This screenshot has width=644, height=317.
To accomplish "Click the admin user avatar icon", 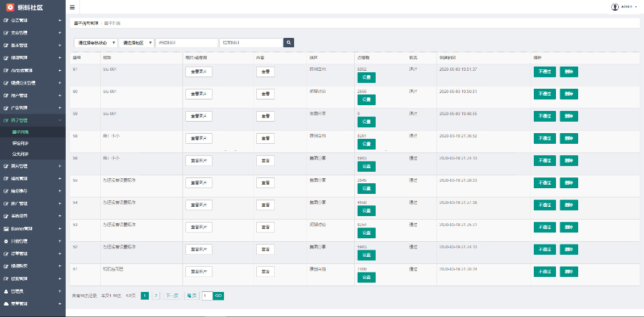I will click(615, 6).
